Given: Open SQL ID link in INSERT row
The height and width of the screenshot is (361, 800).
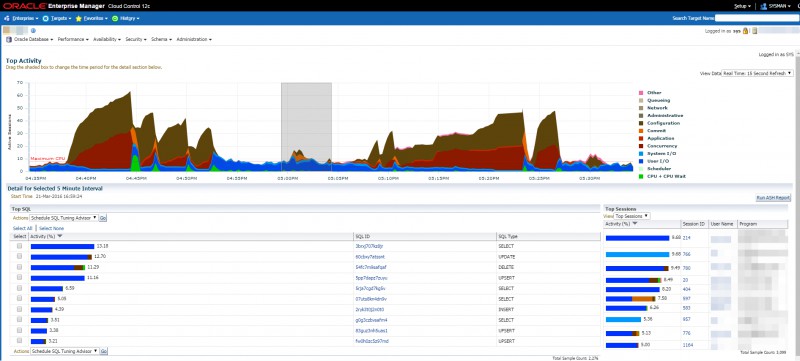Looking at the screenshot, I should (369, 310).
